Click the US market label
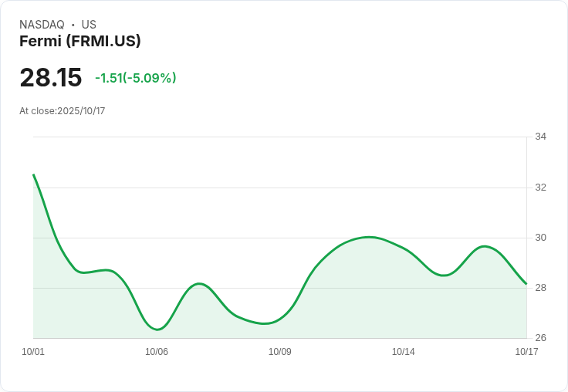Image resolution: width=568 pixels, height=392 pixels. pos(89,25)
